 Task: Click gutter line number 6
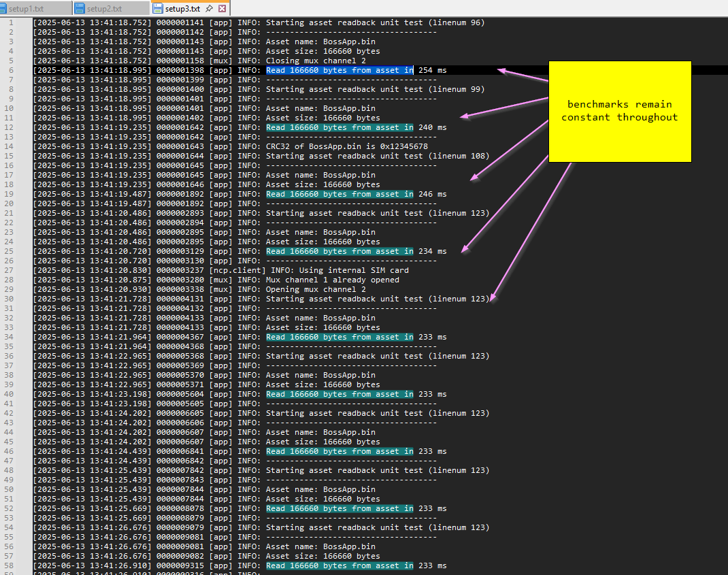(x=11, y=70)
